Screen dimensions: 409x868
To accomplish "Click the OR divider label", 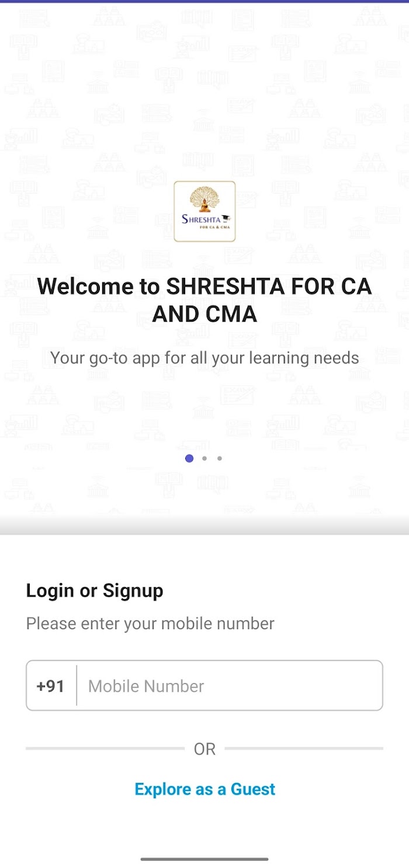I will pos(204,749).
